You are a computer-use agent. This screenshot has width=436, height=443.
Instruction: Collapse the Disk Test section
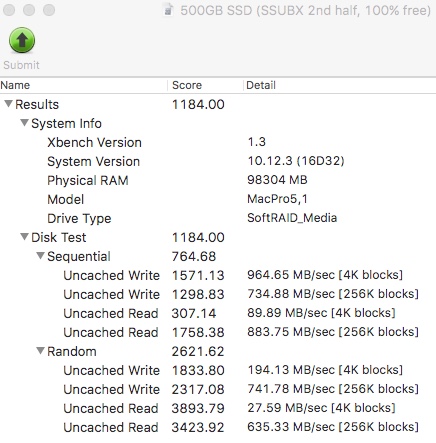coord(24,237)
